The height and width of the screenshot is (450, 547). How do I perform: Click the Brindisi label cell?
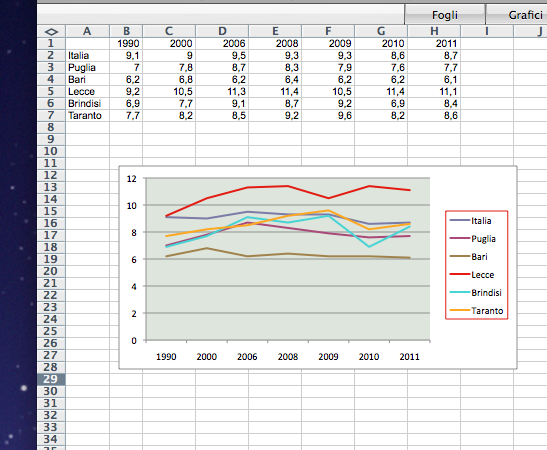[x=88, y=104]
